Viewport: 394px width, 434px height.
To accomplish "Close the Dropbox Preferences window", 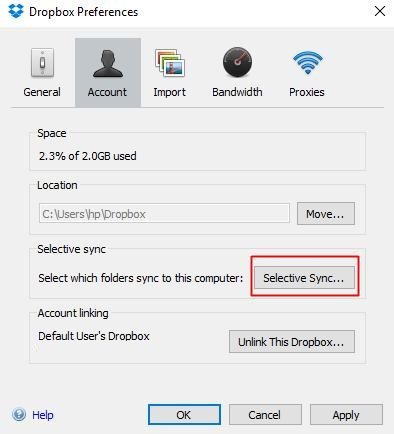I will coord(380,11).
